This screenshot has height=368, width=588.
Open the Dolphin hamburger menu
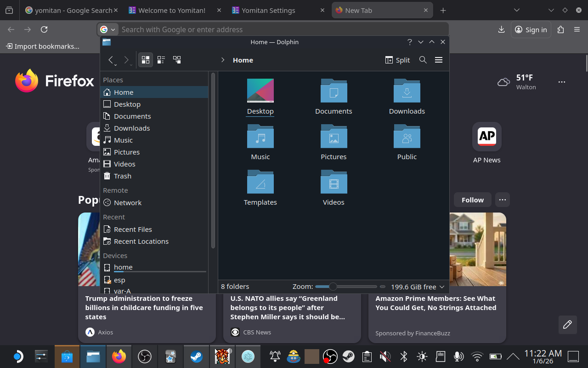[x=439, y=60]
